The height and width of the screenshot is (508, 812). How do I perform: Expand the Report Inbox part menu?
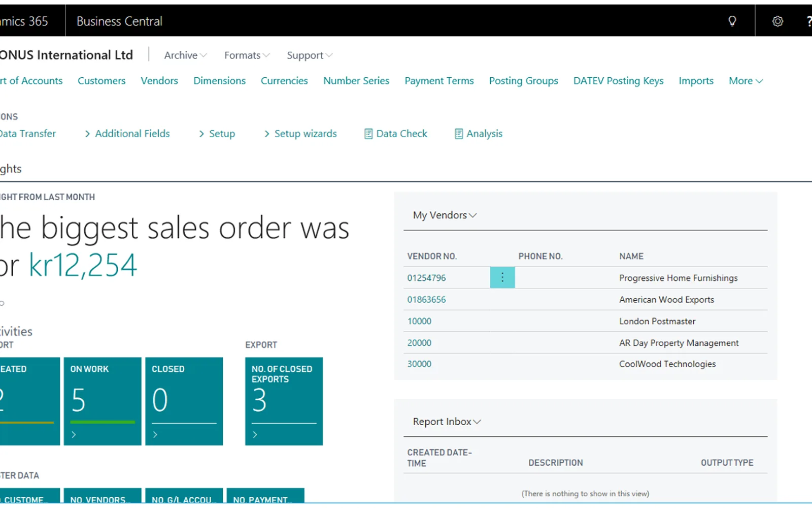[x=447, y=421]
